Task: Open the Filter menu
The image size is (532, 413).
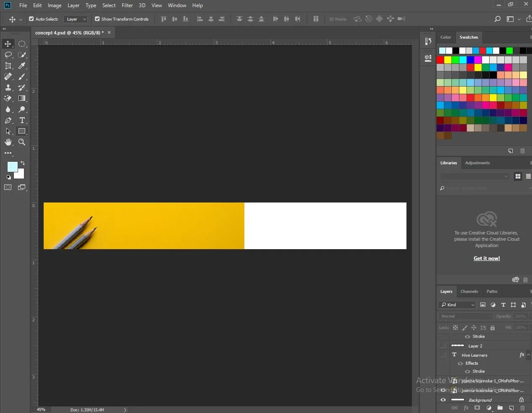Action: pos(127,5)
